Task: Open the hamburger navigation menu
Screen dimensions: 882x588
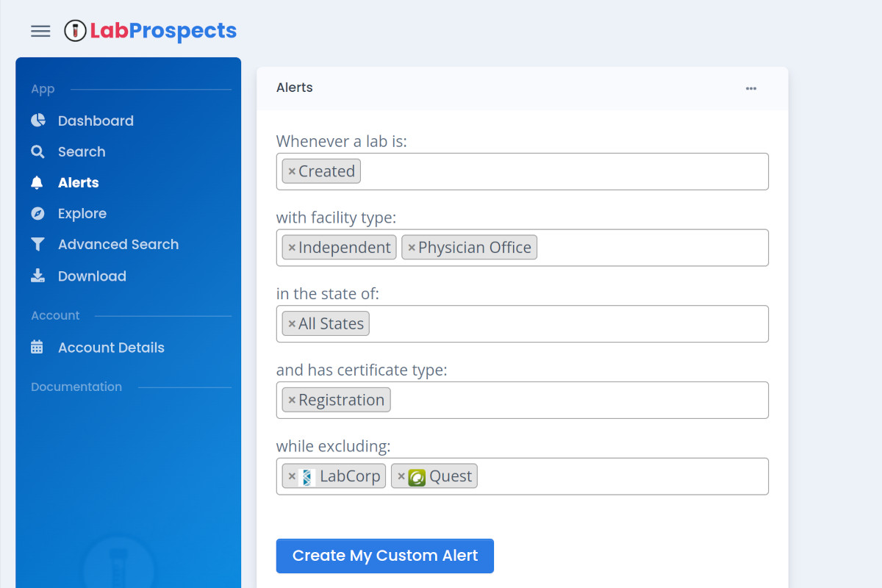Action: click(40, 31)
